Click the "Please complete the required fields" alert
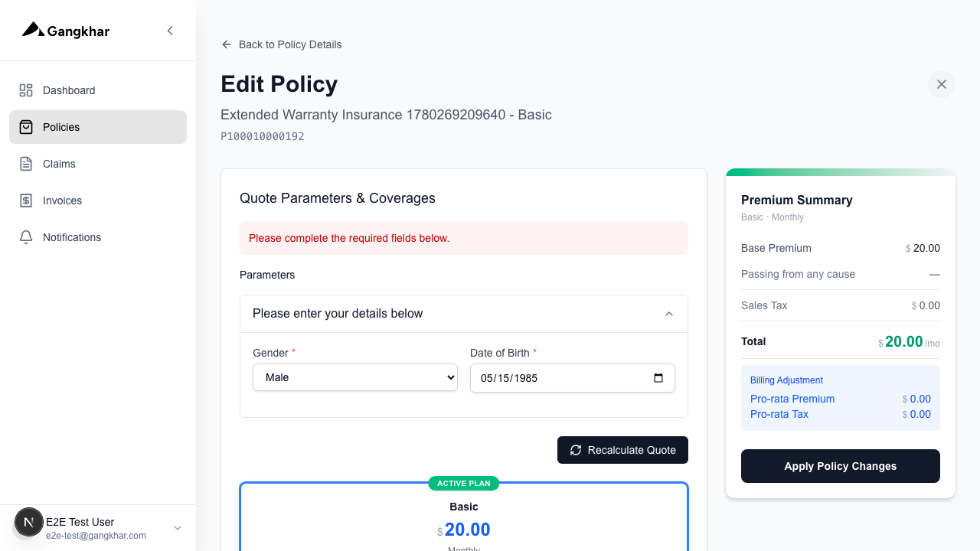 tap(464, 238)
